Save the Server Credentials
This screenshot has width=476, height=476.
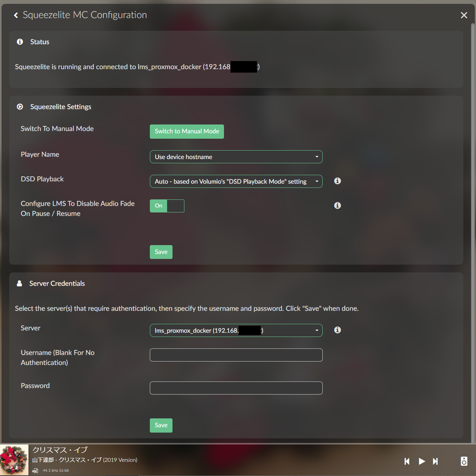161,425
